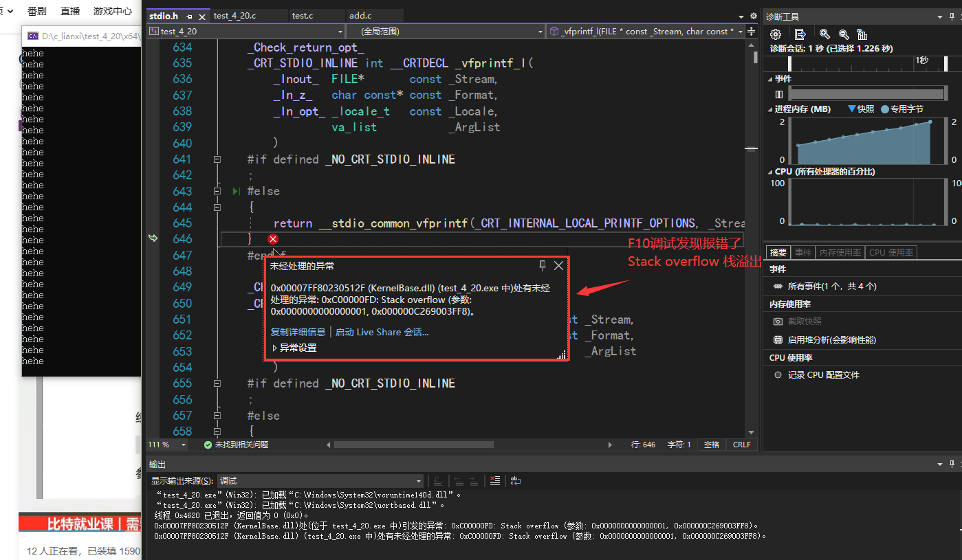Zoom in on the diagnostics timeline
Viewport: 962px width, 560px height.
pyautogui.click(x=824, y=34)
